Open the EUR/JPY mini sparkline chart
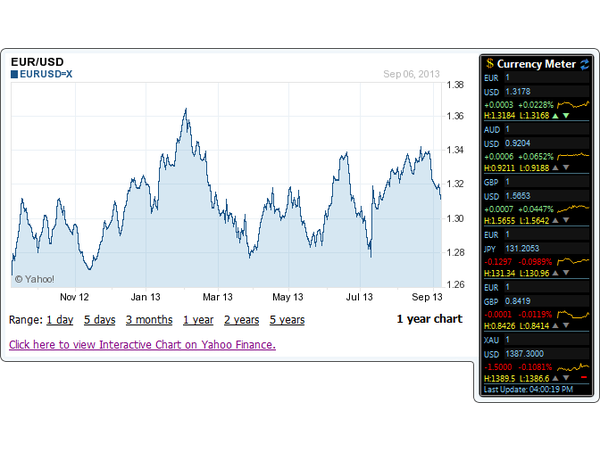Screen dimensions: 600x450 [x=573, y=261]
